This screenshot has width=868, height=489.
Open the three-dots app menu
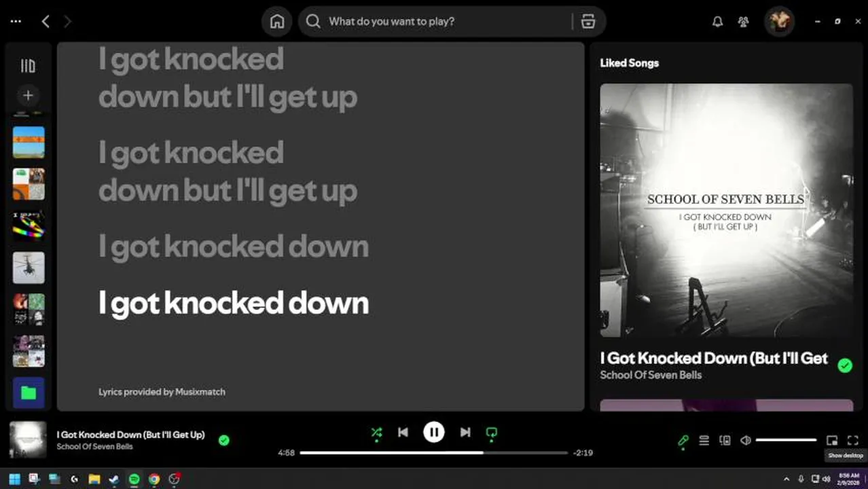tap(16, 22)
